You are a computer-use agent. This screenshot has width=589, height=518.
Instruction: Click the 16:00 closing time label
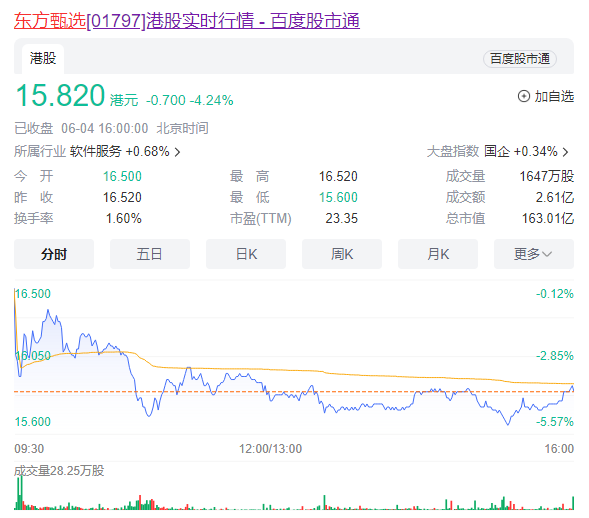pos(559,449)
